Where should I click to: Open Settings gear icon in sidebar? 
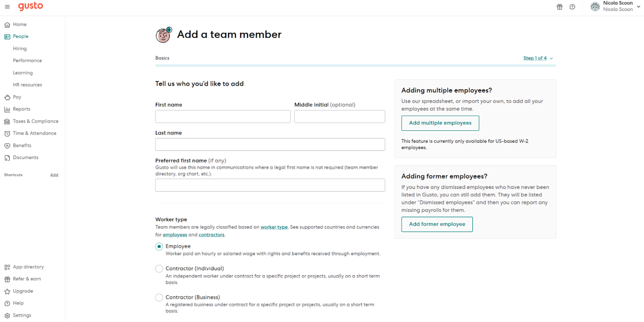pos(7,316)
